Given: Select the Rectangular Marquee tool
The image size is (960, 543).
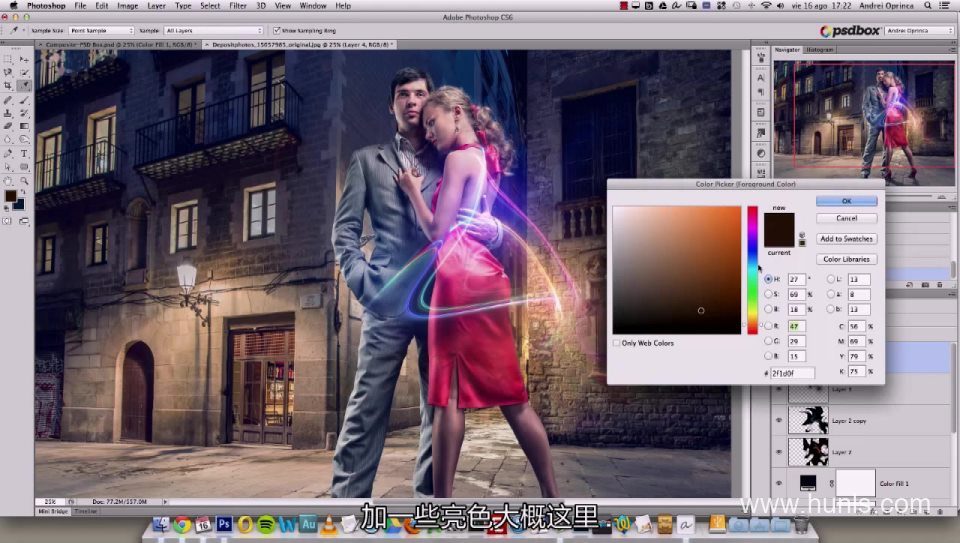Looking at the screenshot, I should tap(8, 59).
